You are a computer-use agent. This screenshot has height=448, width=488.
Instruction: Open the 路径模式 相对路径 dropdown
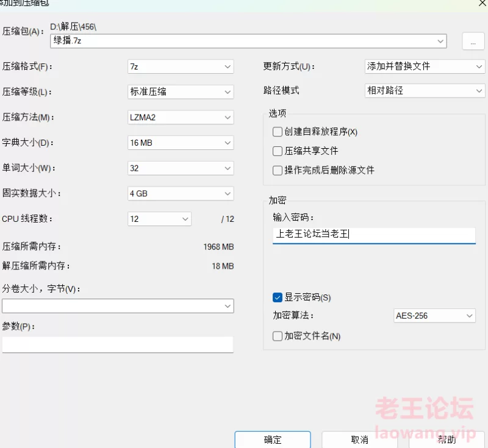click(x=425, y=91)
